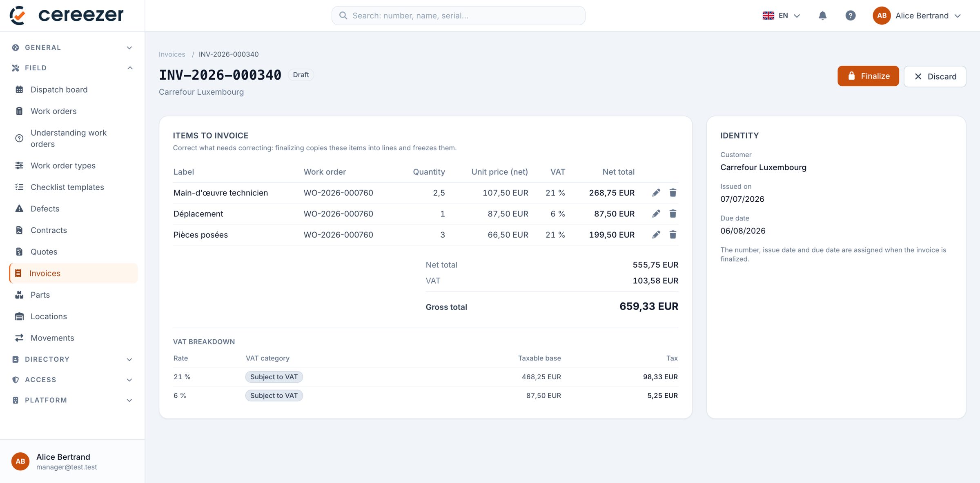
Task: Discard the draft invoice
Action: (935, 76)
